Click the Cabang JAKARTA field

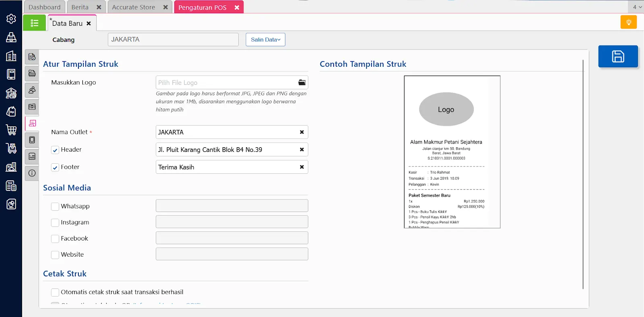tap(173, 39)
